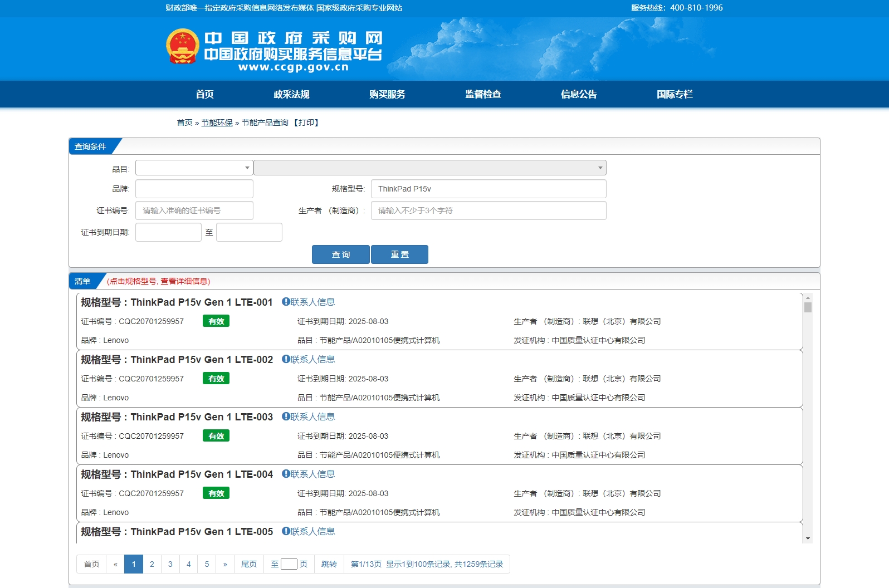The image size is (889, 588).
Task: Expand the 品目 category dropdown
Action: [x=194, y=168]
